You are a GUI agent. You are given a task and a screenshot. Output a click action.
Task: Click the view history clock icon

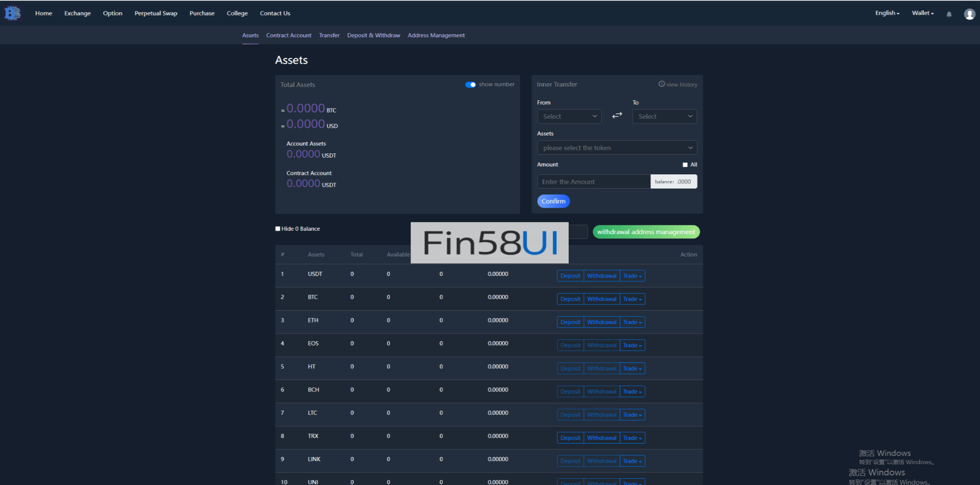[x=662, y=84]
